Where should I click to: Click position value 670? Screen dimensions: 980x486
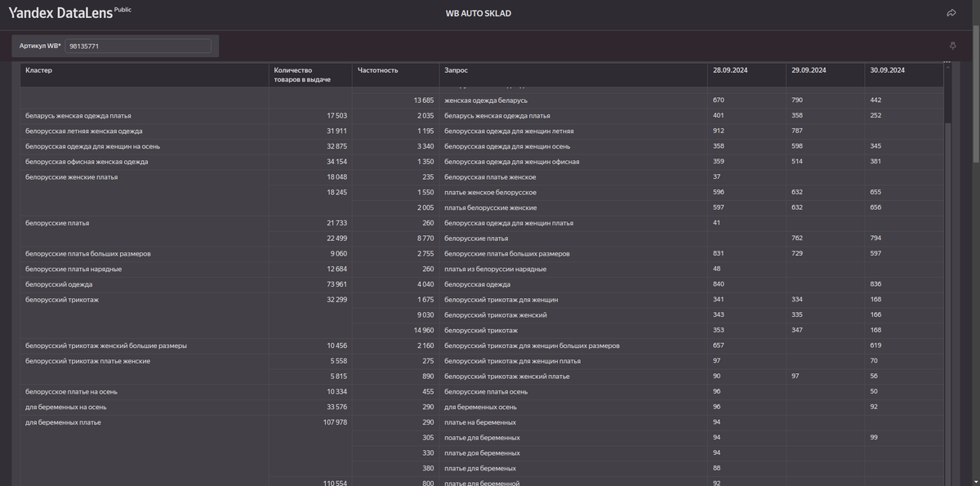click(719, 100)
